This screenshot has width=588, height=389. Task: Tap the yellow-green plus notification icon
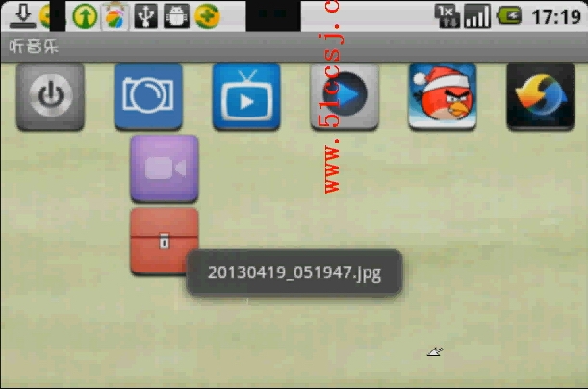pyautogui.click(x=206, y=15)
